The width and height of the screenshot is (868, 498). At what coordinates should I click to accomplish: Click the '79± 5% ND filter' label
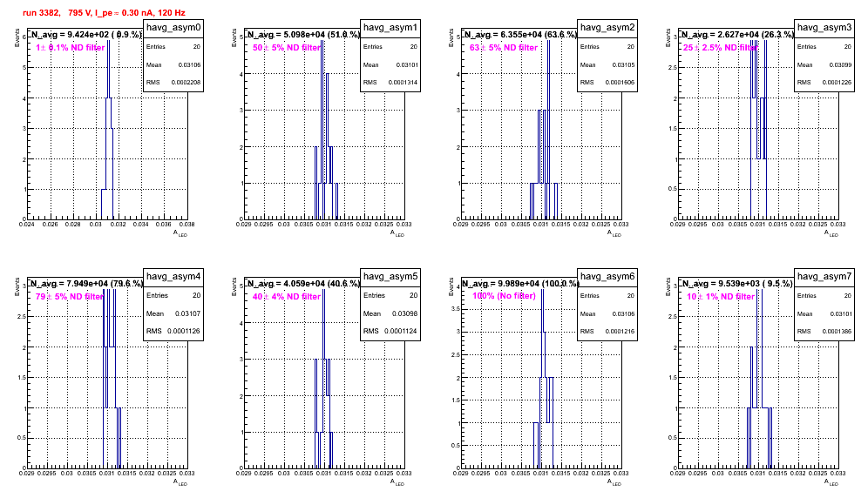[70, 297]
